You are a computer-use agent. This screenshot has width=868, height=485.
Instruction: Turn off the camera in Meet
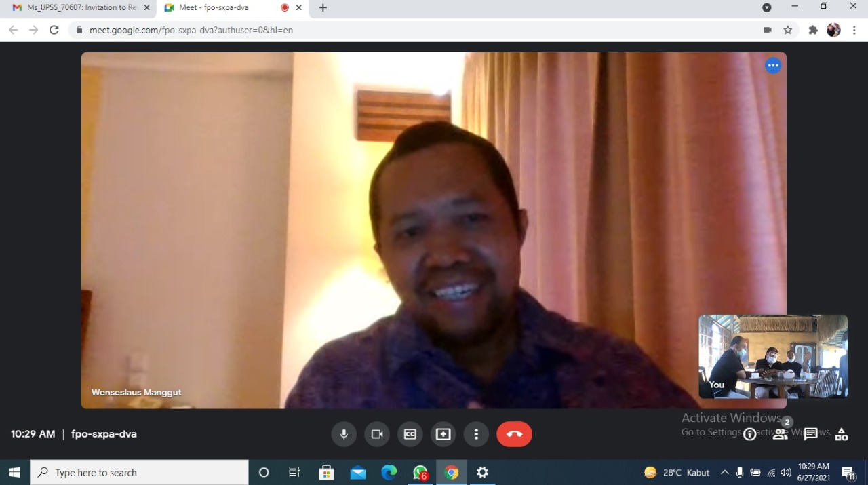tap(377, 434)
